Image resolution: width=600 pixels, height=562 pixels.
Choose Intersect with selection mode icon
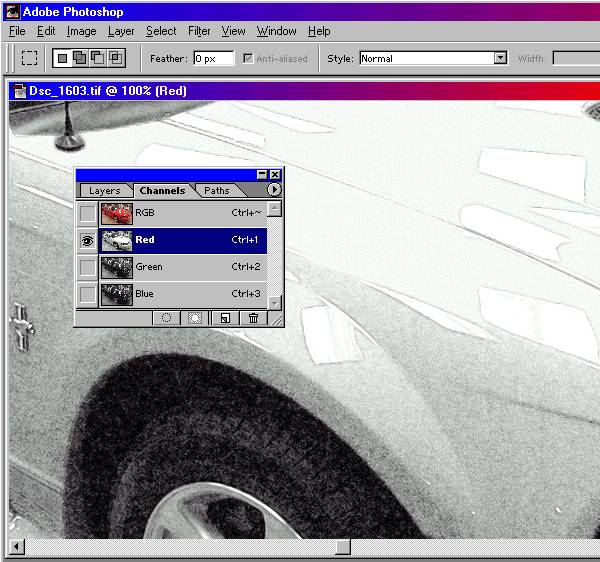(116, 58)
